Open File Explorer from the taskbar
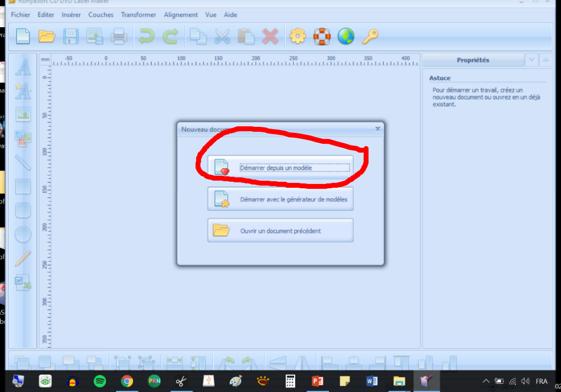The height and width of the screenshot is (392, 561). [399, 381]
